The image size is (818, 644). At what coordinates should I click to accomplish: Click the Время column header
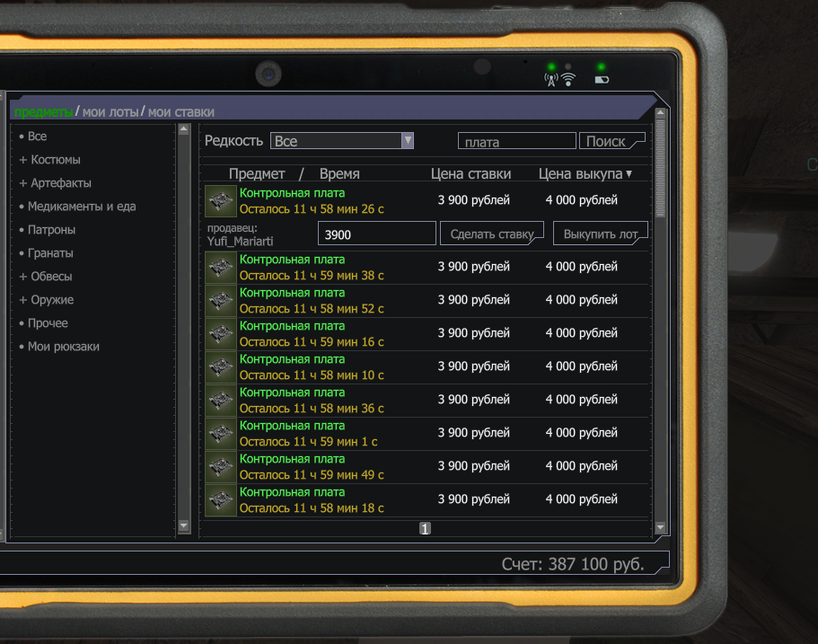tap(339, 173)
